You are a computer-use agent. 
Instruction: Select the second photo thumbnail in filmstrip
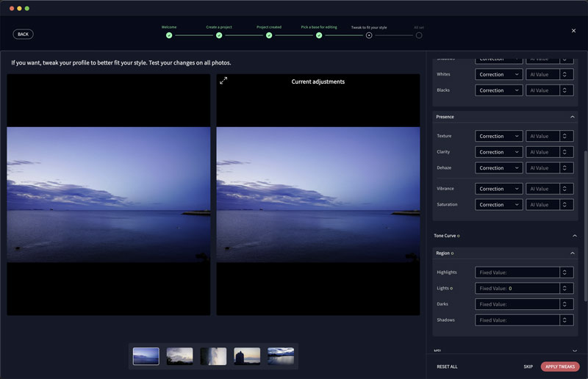click(x=180, y=356)
